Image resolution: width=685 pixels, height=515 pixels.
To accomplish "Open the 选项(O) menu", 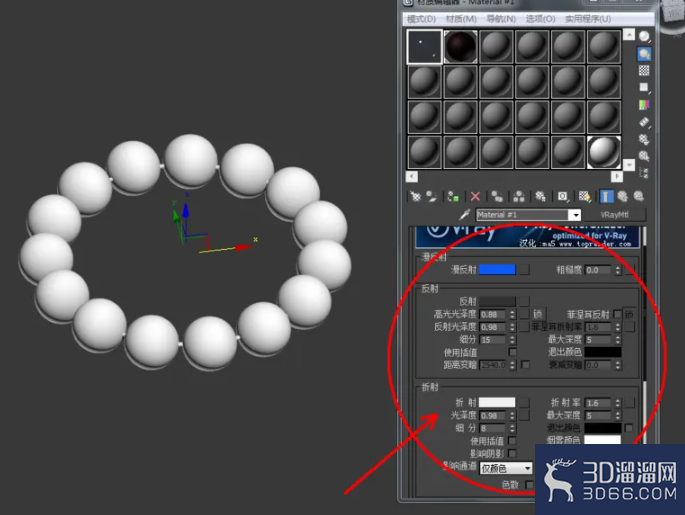I will (540, 19).
